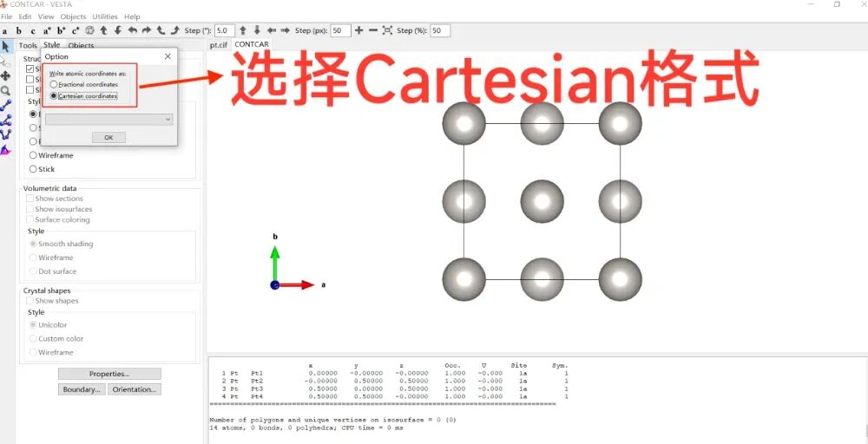
Task: Switch to the CONTCAR document tab
Action: pyautogui.click(x=252, y=44)
